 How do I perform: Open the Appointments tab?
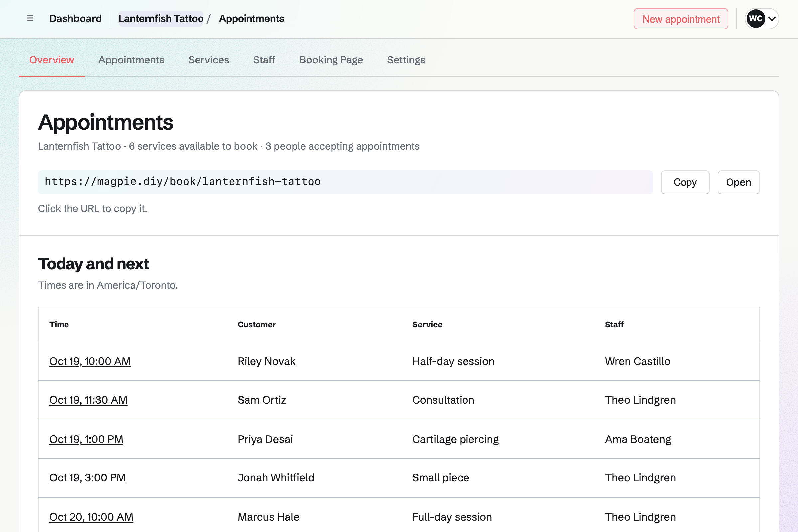[x=131, y=60]
